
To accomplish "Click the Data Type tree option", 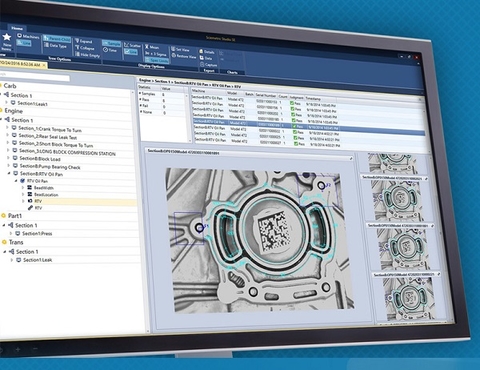I will coord(55,46).
